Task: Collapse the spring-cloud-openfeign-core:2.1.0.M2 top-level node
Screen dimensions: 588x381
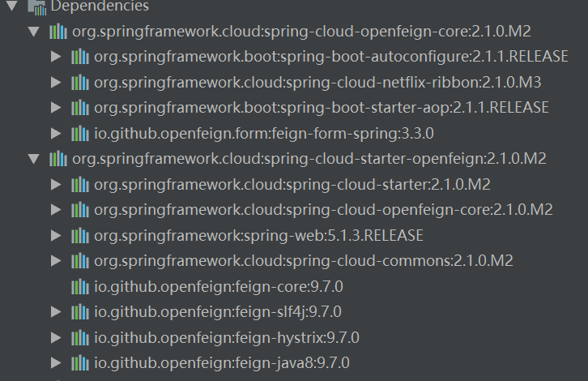Action: point(33,32)
